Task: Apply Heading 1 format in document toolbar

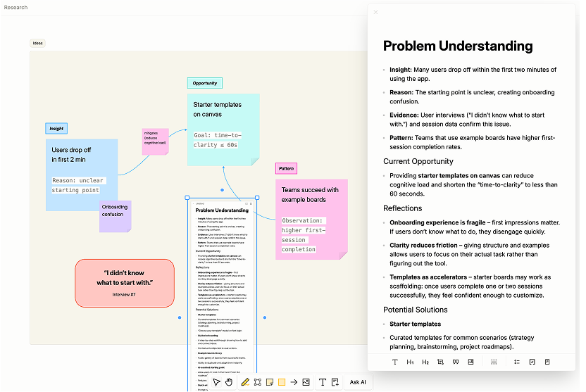Action: (410, 362)
